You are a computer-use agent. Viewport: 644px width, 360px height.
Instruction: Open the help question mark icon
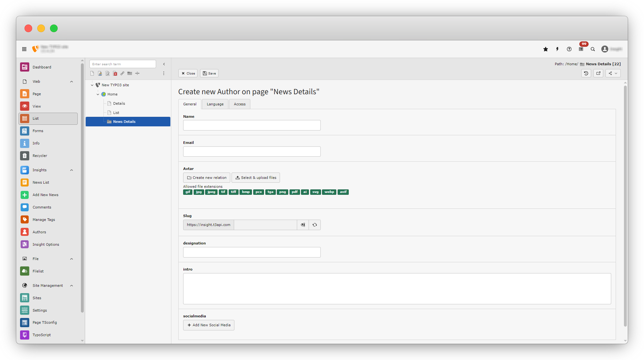tap(569, 49)
